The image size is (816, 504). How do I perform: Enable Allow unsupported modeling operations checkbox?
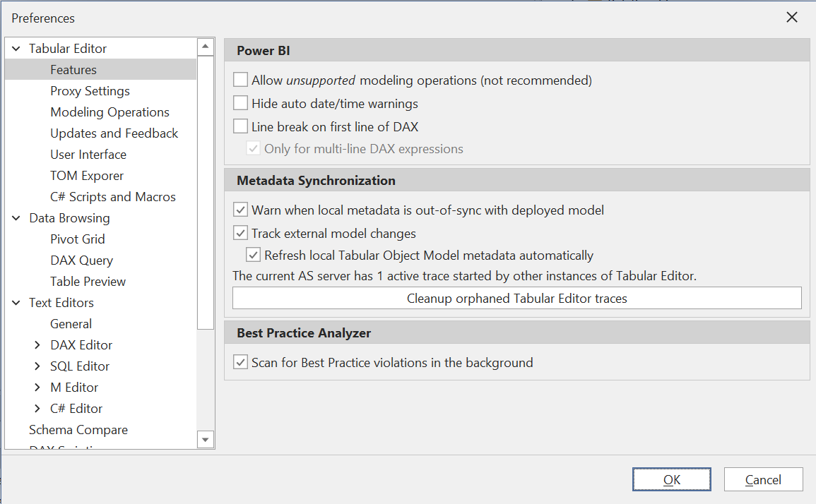coord(241,80)
